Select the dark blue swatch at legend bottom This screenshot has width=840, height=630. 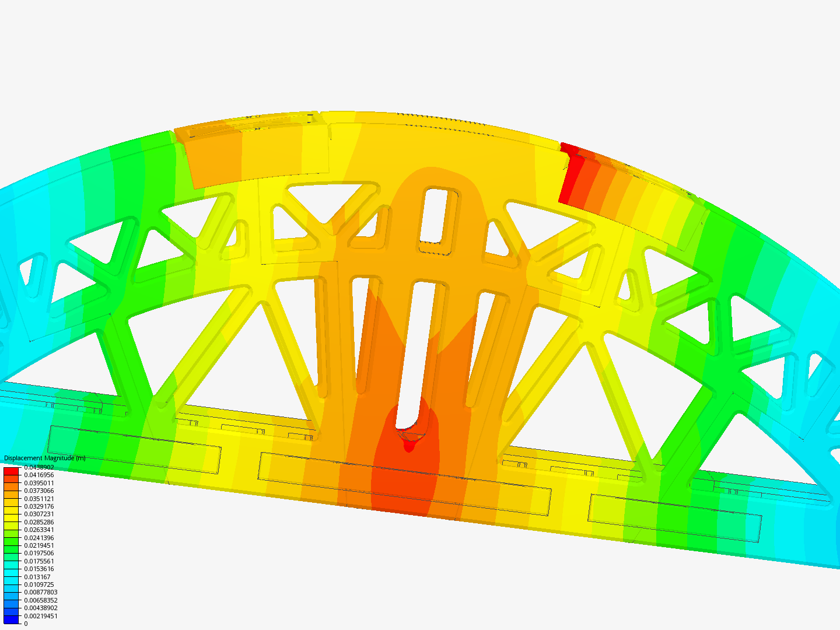(x=12, y=621)
